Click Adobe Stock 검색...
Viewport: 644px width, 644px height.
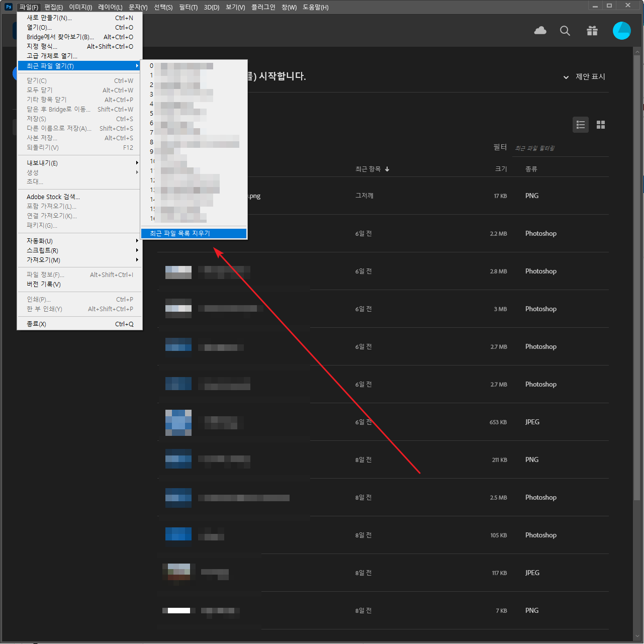pyautogui.click(x=80, y=197)
